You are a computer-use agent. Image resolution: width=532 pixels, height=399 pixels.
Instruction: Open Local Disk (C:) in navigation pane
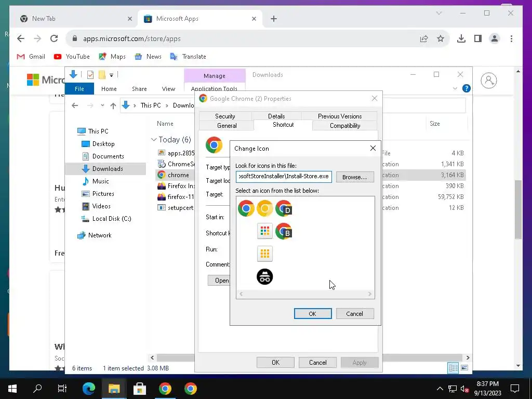(x=111, y=219)
